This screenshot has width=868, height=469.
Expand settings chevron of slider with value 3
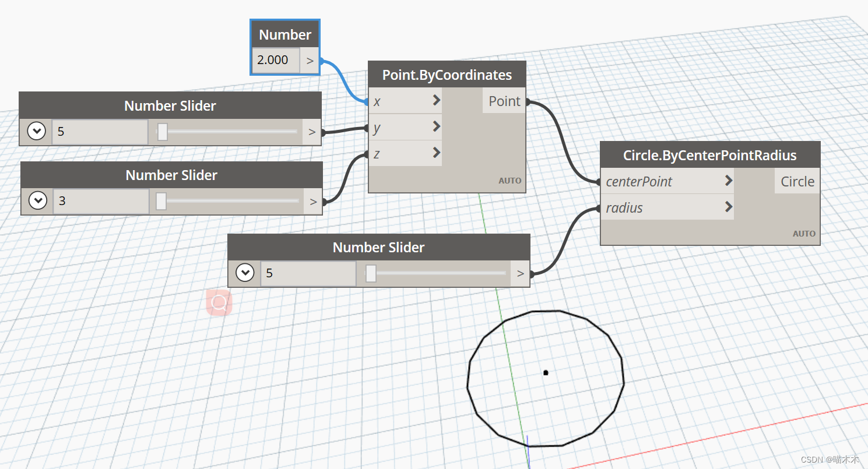[38, 201]
